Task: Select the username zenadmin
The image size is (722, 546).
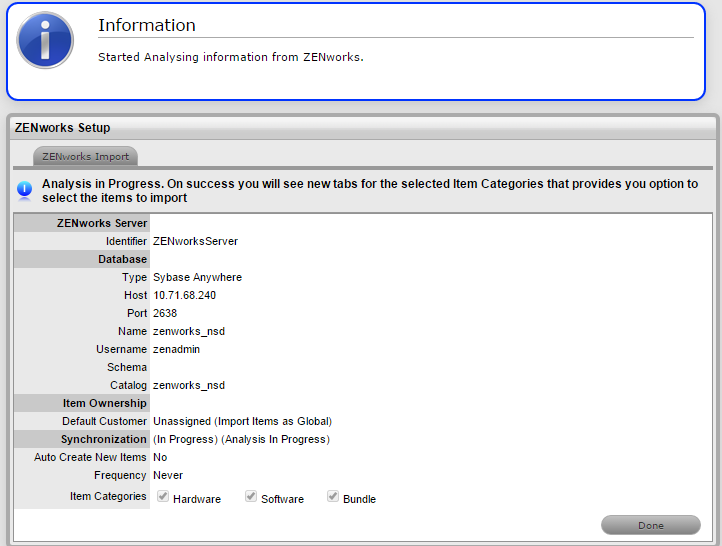Action: click(x=176, y=349)
